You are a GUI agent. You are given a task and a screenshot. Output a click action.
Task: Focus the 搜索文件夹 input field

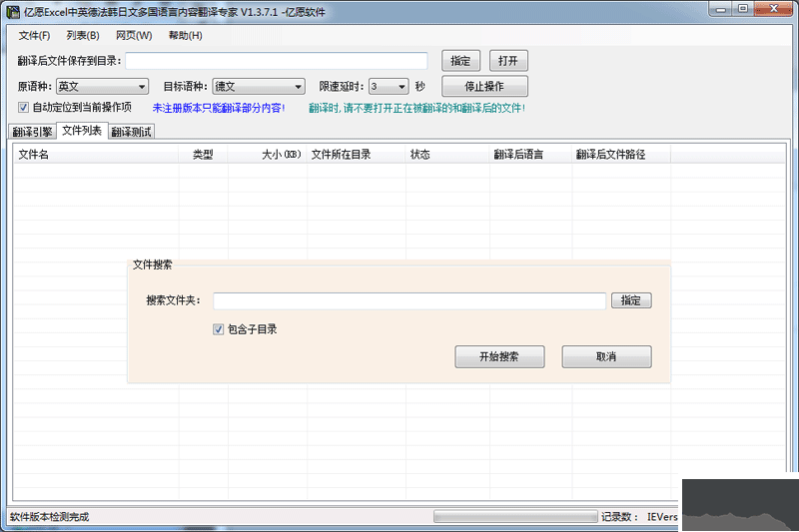pos(409,300)
